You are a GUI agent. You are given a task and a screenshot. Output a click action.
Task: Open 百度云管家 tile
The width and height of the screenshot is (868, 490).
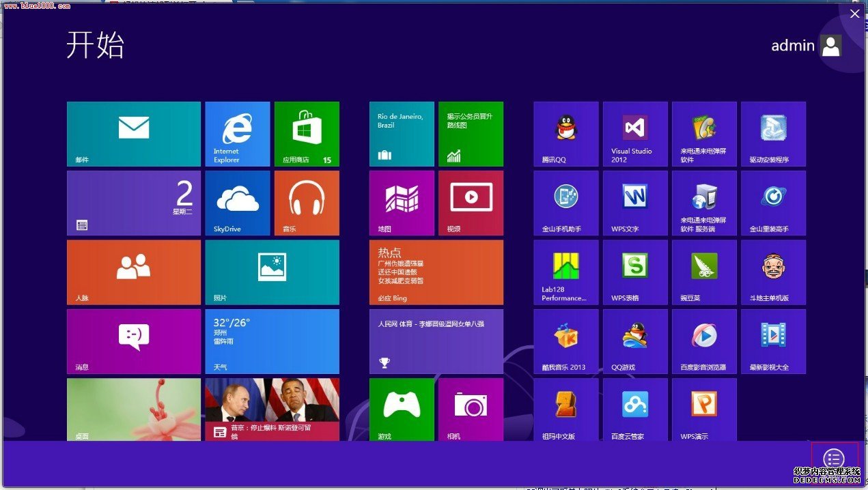635,409
